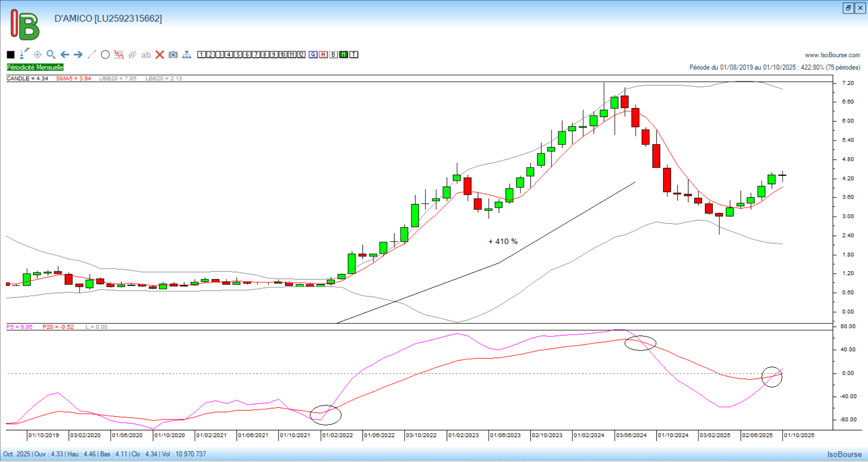Image resolution: width=868 pixels, height=462 pixels.
Task: Click the '+ 410 %' chart annotation
Action: click(x=503, y=242)
